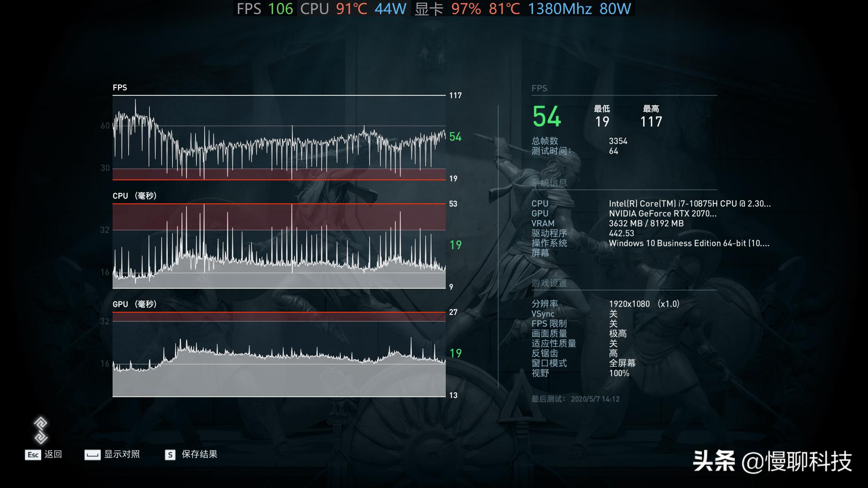Select the 54 average FPS value
The image size is (868, 488).
pos(545,117)
